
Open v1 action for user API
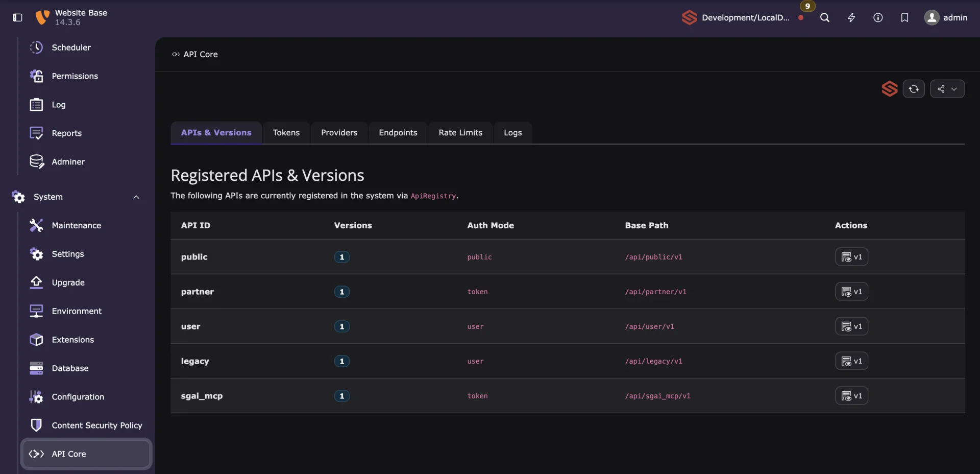tap(851, 326)
